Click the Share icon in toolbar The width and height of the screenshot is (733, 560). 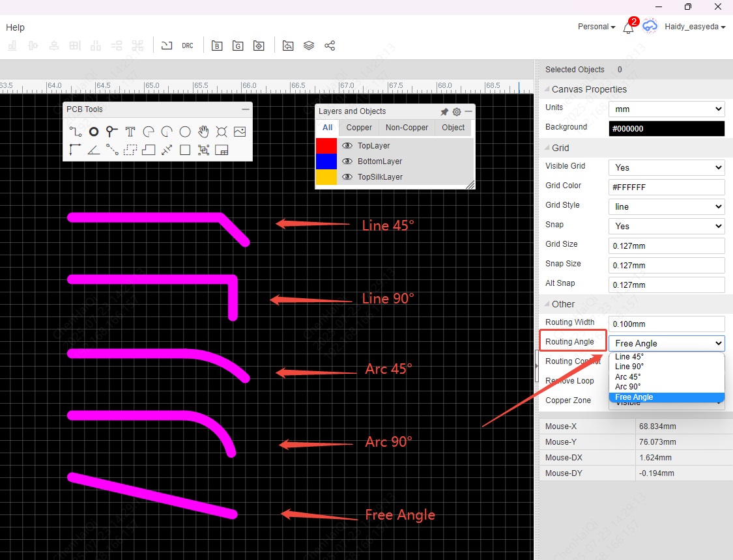(330, 46)
